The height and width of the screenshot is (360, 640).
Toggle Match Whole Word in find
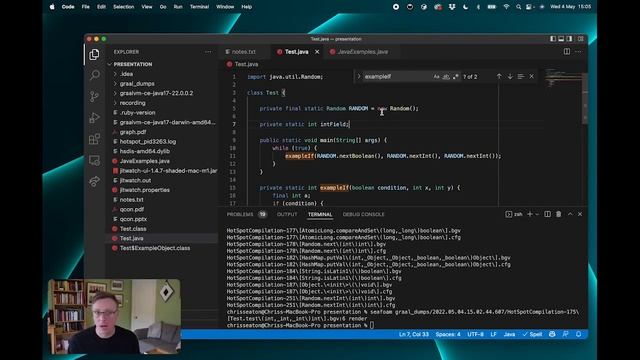tap(446, 76)
